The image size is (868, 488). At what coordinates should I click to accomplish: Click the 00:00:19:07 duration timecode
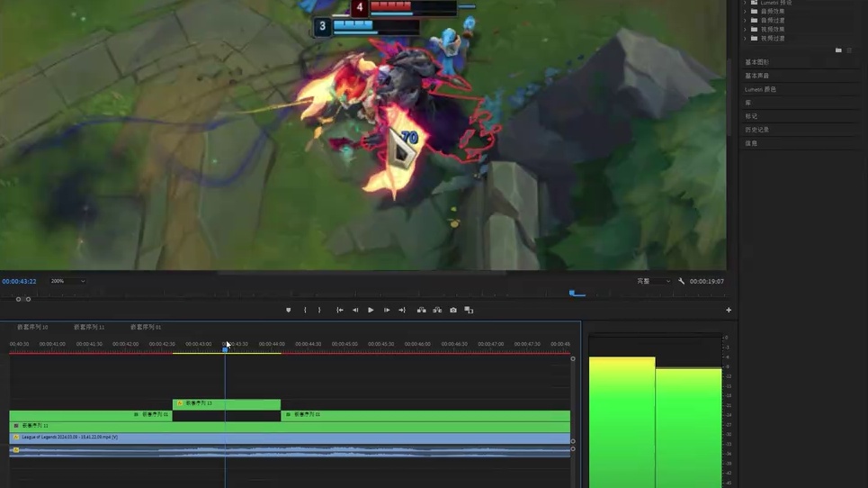point(706,282)
